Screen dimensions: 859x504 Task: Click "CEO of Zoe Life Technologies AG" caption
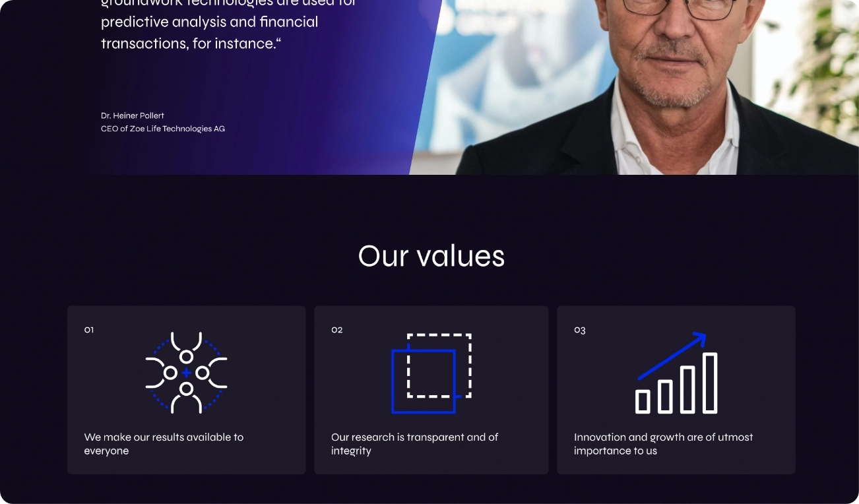click(x=163, y=129)
